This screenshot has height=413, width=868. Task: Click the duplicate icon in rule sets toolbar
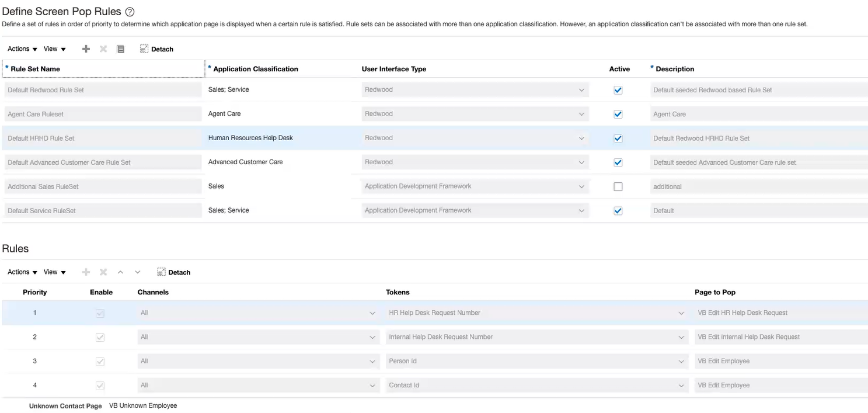coord(120,49)
